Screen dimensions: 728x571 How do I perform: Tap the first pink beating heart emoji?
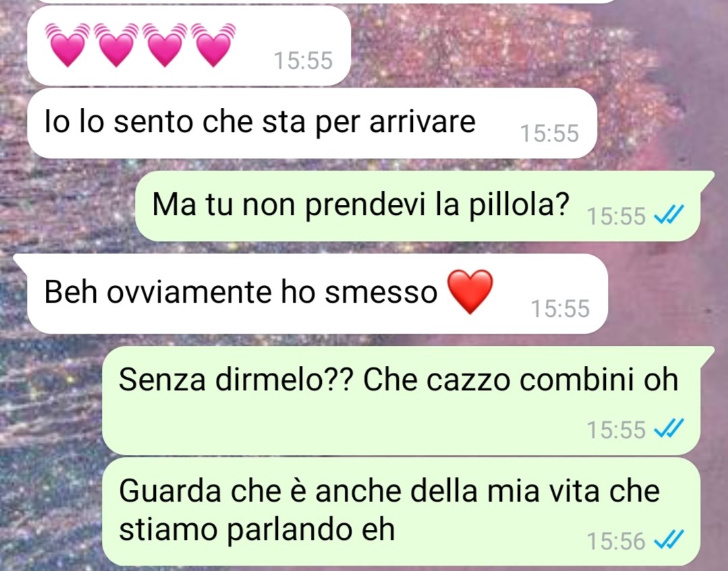click(x=67, y=45)
